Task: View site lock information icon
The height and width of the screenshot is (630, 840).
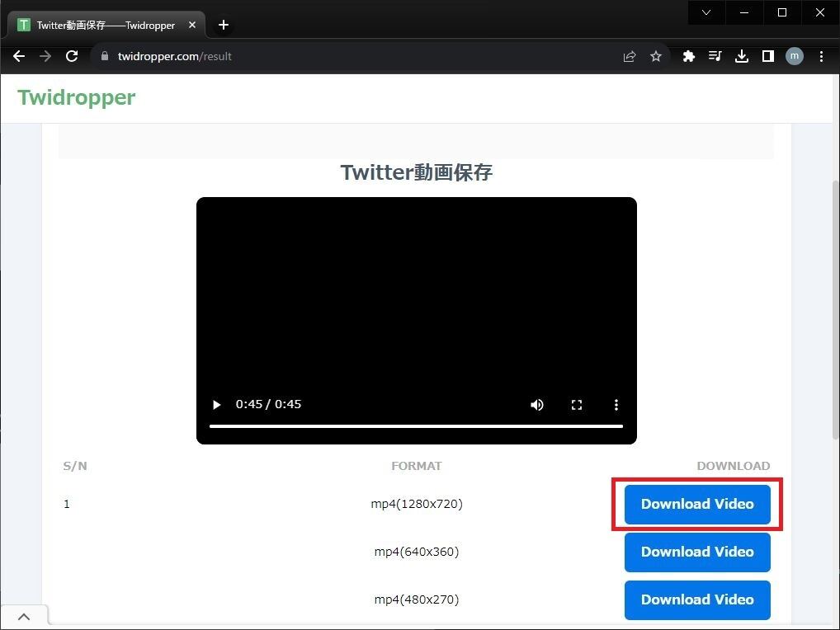Action: pyautogui.click(x=105, y=56)
